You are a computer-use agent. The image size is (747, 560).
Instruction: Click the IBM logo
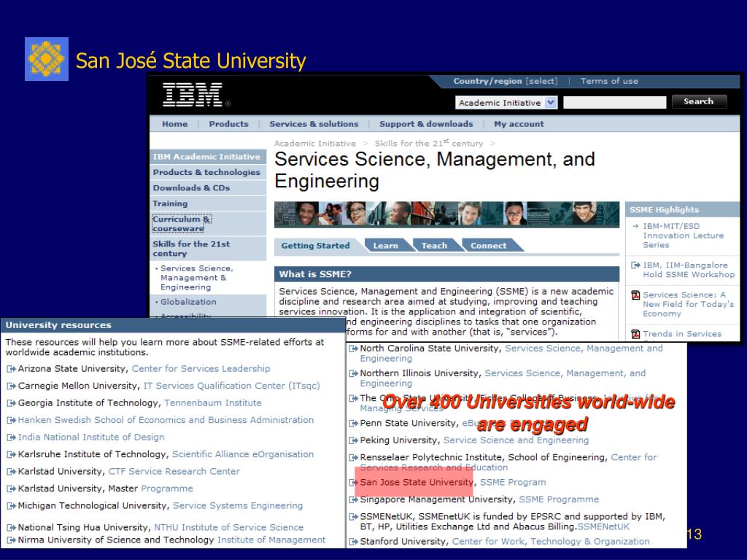tap(193, 95)
